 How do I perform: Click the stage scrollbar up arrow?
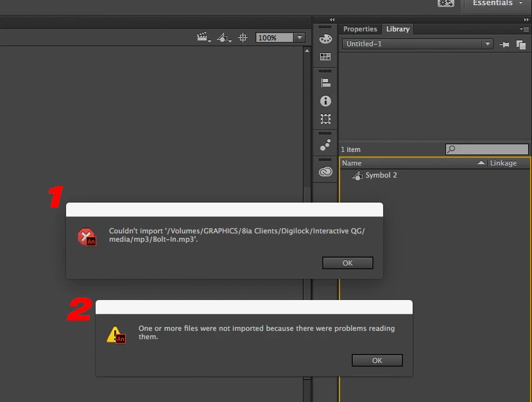coord(307,51)
